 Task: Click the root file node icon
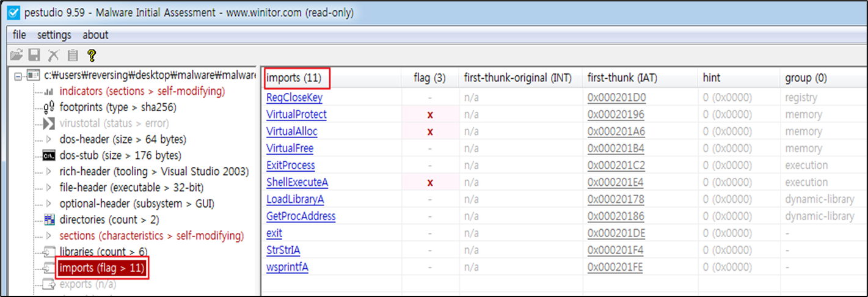pyautogui.click(x=33, y=76)
